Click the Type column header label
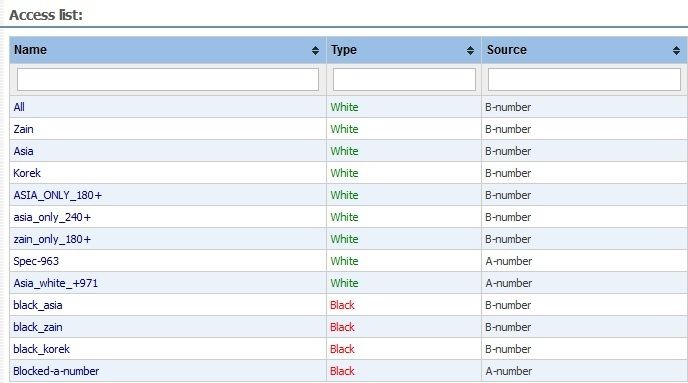The image size is (688, 383). [344, 50]
